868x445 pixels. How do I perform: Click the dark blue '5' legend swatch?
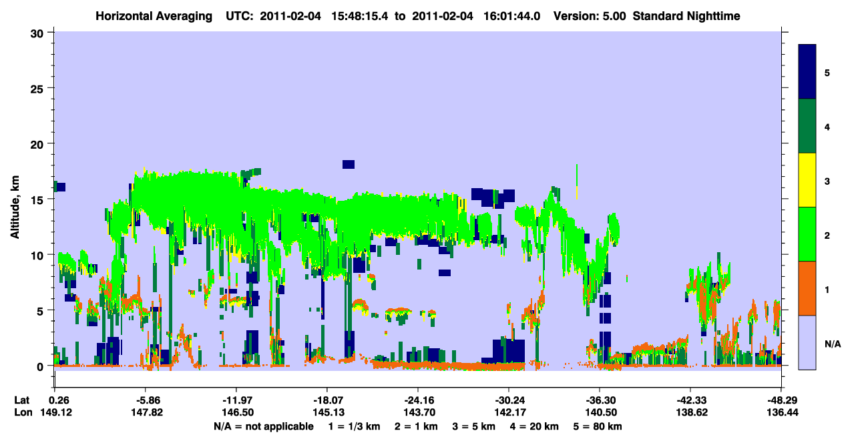coord(807,72)
